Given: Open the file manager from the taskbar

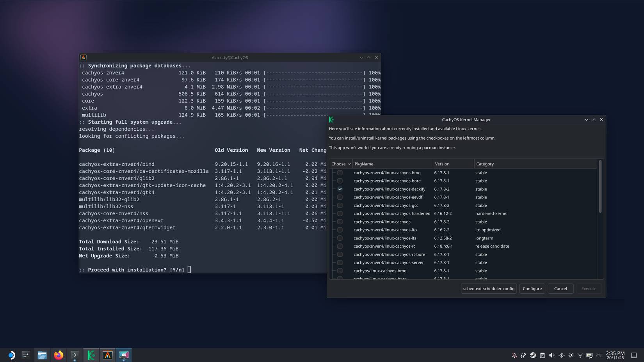Looking at the screenshot, I should click(42, 355).
